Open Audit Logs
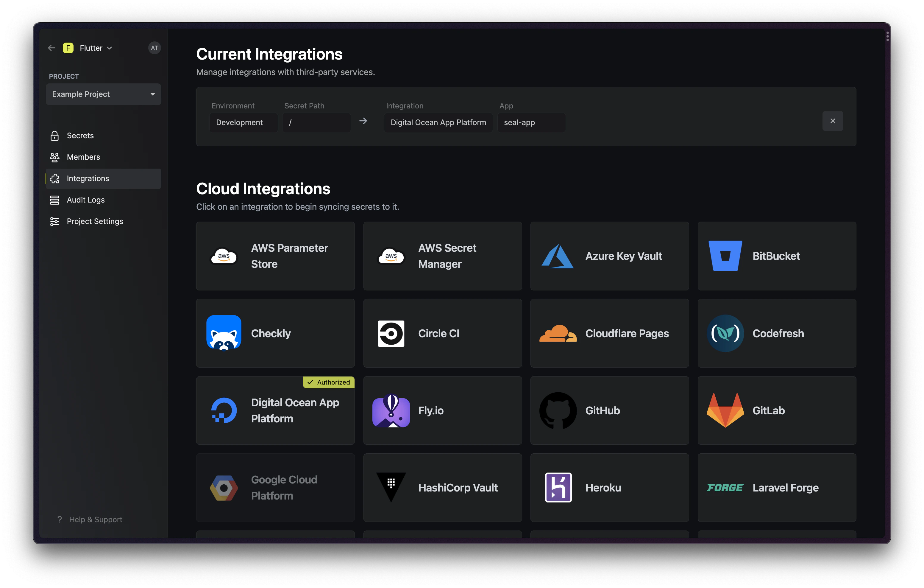Viewport: 924px width, 588px height. (103, 200)
